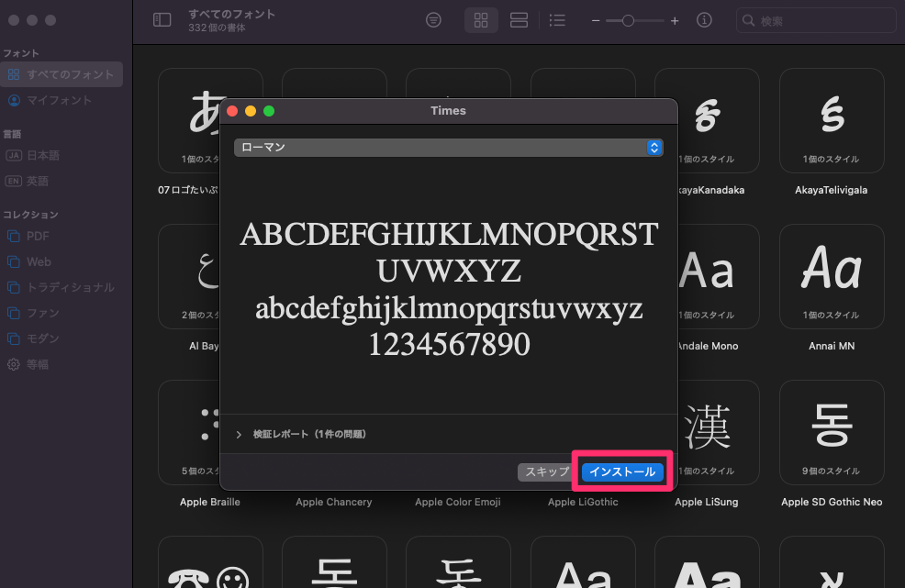Select the Annai MN font thumbnail

pos(832,276)
